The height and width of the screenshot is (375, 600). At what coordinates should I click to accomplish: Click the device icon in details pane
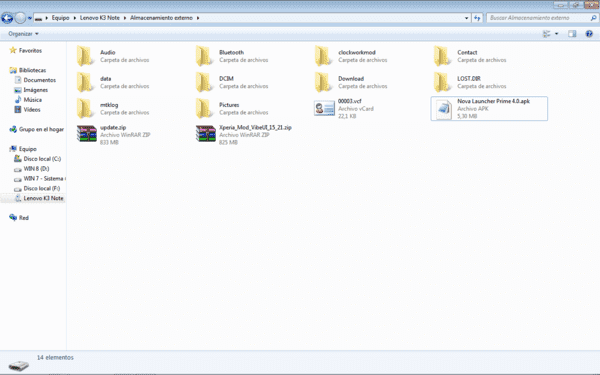point(19,365)
